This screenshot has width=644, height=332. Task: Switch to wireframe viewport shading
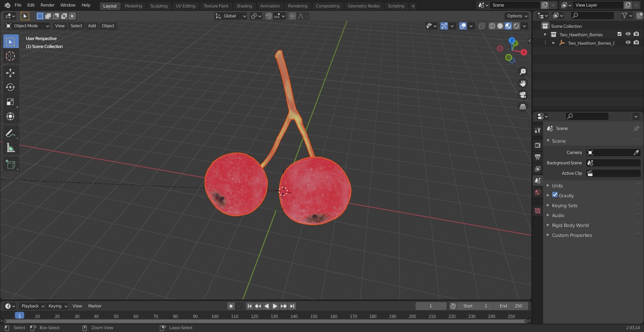point(492,26)
